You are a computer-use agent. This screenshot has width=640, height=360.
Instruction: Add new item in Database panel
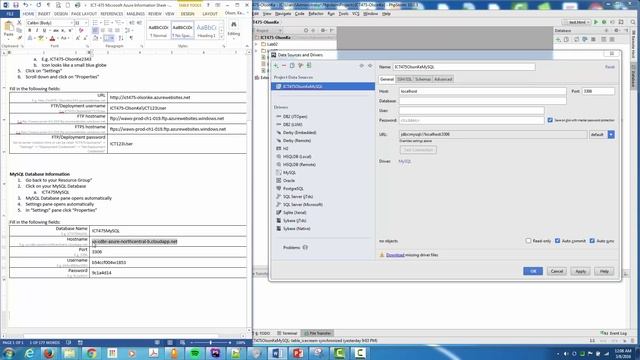pyautogui.click(x=558, y=40)
